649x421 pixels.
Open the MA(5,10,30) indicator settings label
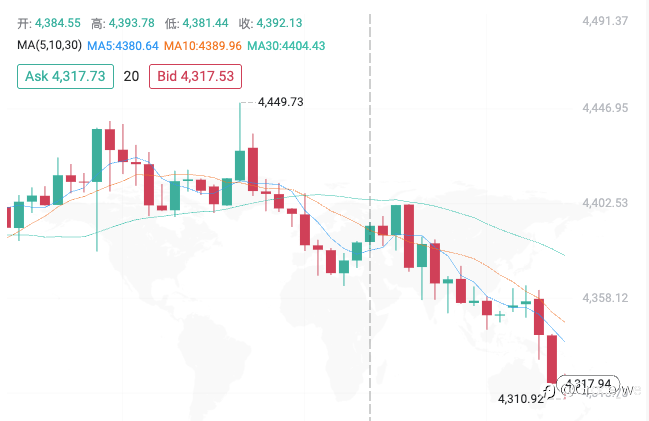click(x=49, y=45)
